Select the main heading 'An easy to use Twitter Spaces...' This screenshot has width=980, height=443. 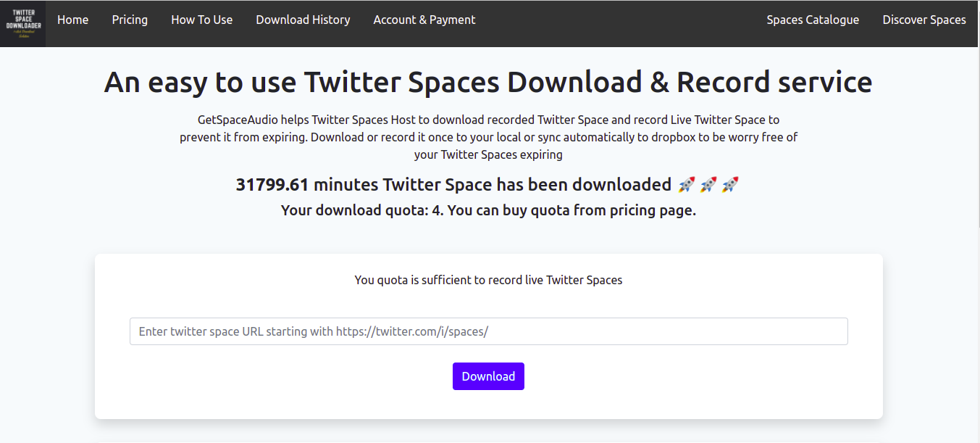pos(488,83)
